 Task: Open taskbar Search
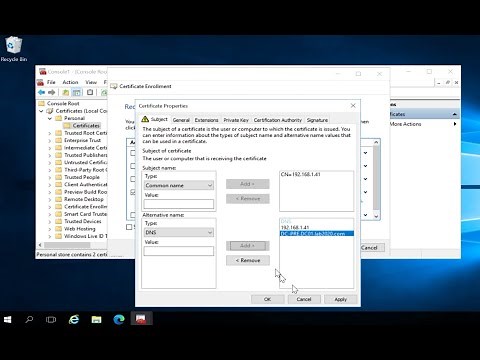point(29,320)
